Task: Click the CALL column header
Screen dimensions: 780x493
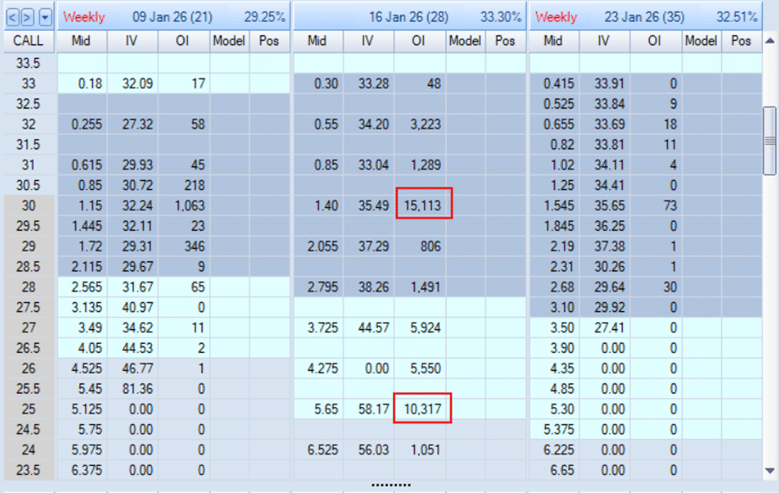Action: [x=28, y=41]
